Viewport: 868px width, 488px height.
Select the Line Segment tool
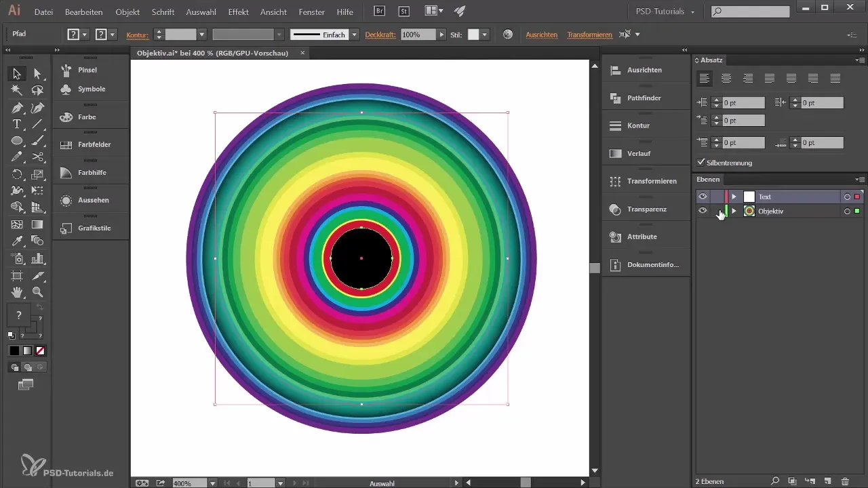[38, 124]
